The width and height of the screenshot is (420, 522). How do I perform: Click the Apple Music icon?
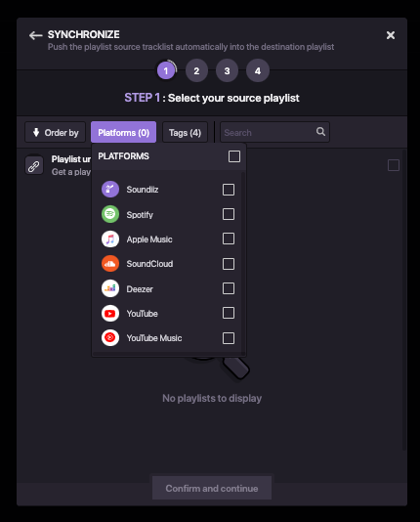coord(110,239)
